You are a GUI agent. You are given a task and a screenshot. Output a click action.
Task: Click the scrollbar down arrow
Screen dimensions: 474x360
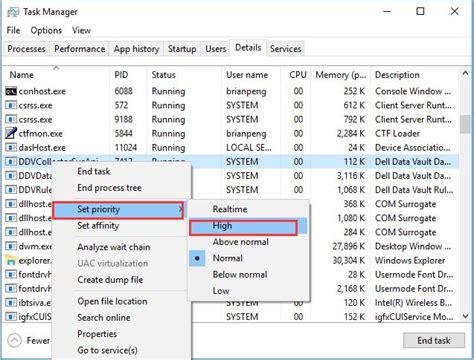point(465,316)
